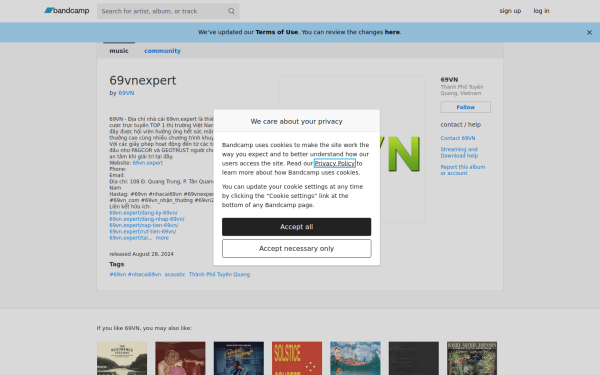This screenshot has height=375, width=600.
Task: Open the 69vn.expert/rut-tien-69vn/ link
Action: click(143, 232)
